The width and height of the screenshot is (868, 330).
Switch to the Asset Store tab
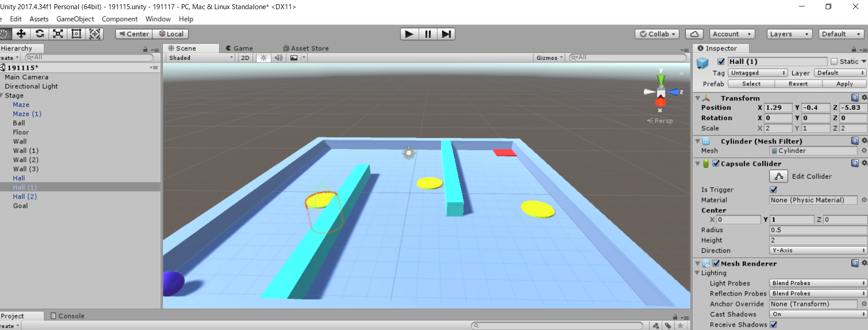[x=306, y=48]
